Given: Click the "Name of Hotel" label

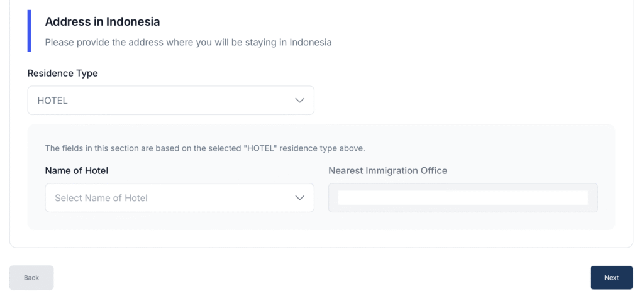Looking at the screenshot, I should (77, 170).
